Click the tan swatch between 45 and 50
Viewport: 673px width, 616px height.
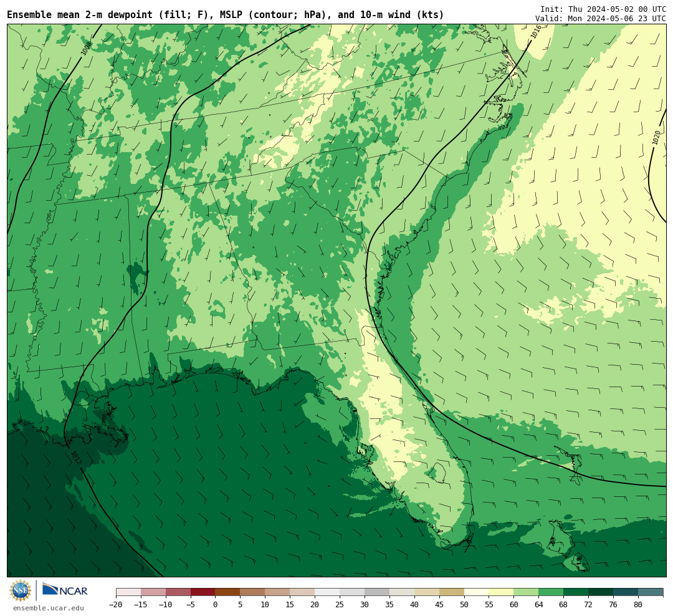click(x=452, y=592)
